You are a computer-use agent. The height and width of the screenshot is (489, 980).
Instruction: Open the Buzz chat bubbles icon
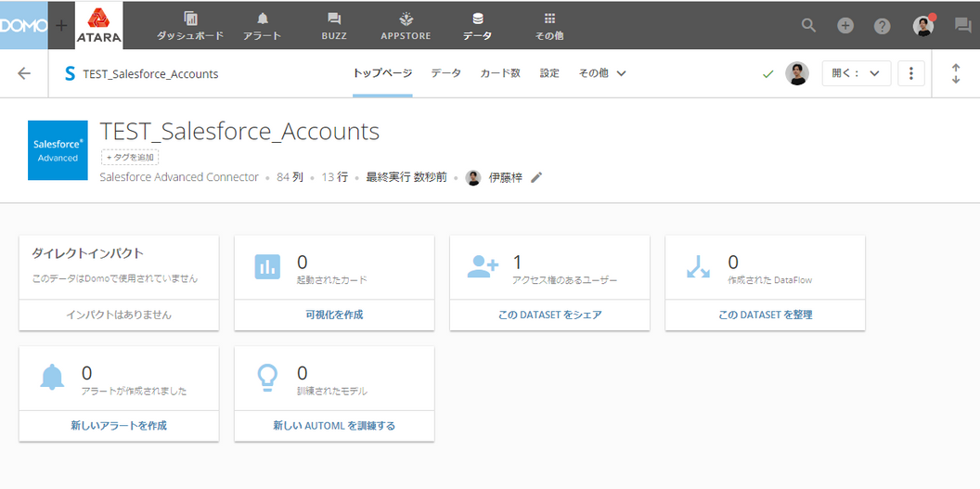961,26
